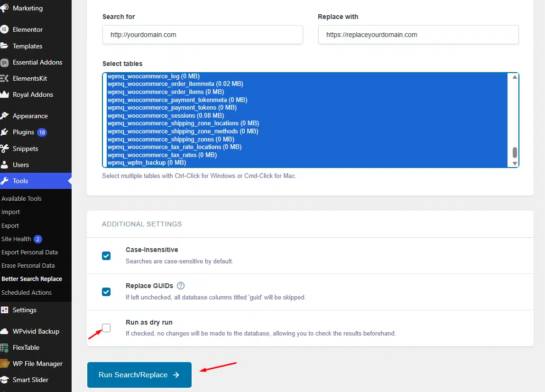Click the Marketing megaphone icon
Image resolution: width=545 pixels, height=392 pixels.
[x=4, y=8]
